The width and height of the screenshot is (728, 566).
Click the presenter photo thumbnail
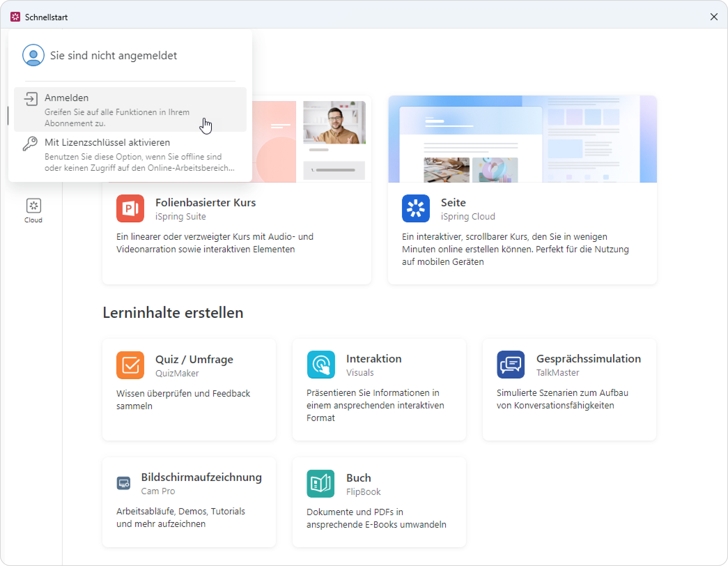click(x=334, y=122)
